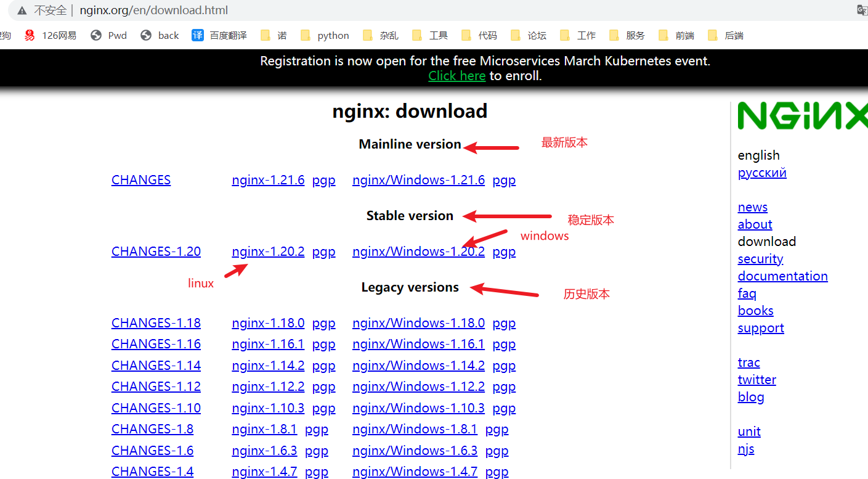Open CHANGES-1.16 link
Screen dimensions: 868x479
[x=156, y=344]
